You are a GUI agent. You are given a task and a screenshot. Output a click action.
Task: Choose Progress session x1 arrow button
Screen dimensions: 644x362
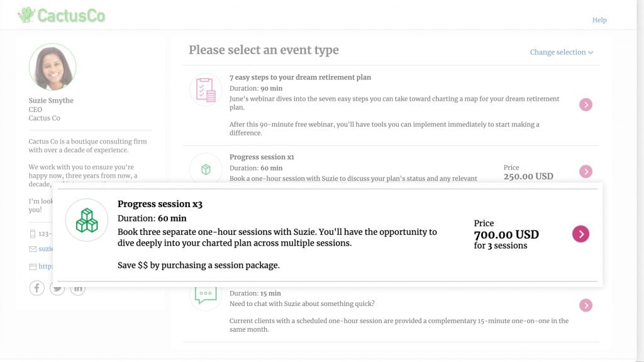(x=586, y=171)
